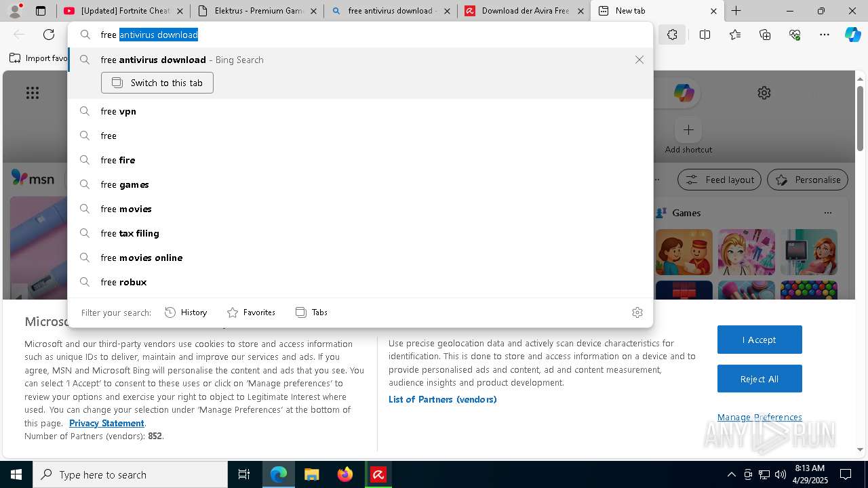Select the free robux suggestion
This screenshot has height=488, width=868.
[360, 282]
